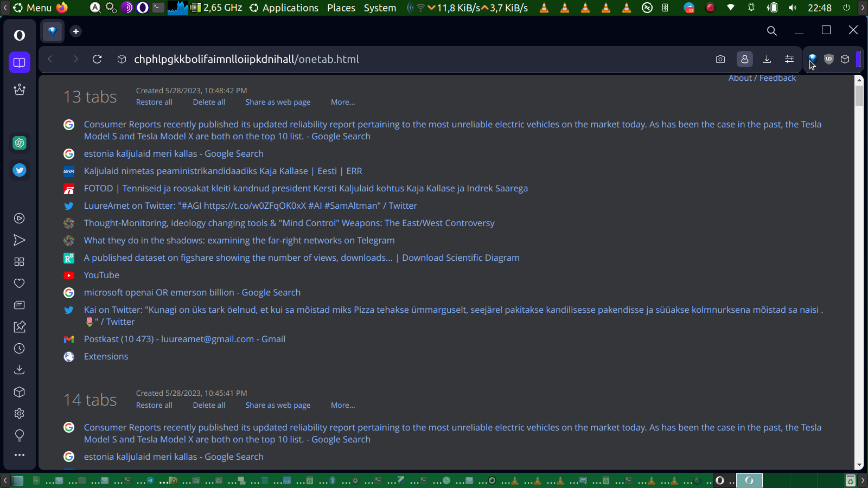Open the lightbulb tips icon in sidebar
Viewport: 868px width, 488px height.
20,435
